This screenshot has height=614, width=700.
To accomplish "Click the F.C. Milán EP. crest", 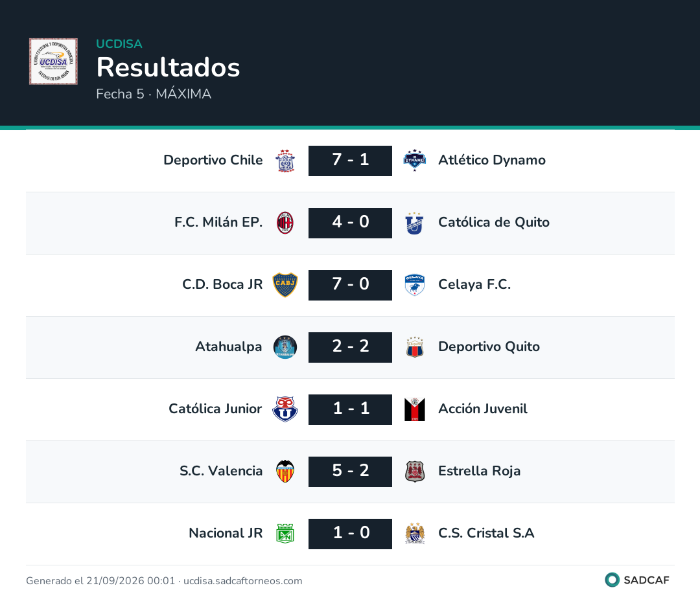I will [x=285, y=223].
